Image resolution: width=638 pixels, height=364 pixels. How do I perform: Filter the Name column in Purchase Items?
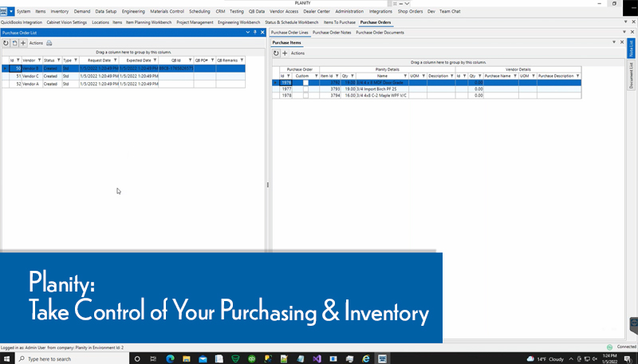click(x=405, y=76)
